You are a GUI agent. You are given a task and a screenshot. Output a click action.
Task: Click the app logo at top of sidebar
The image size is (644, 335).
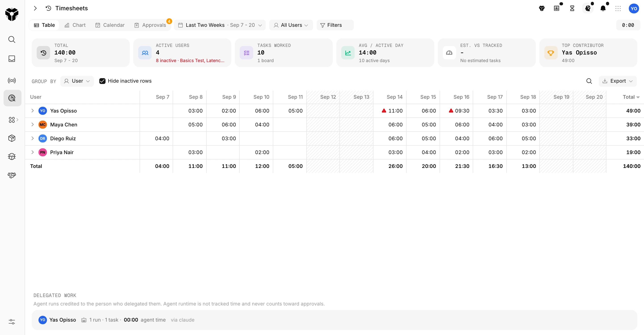point(12,14)
